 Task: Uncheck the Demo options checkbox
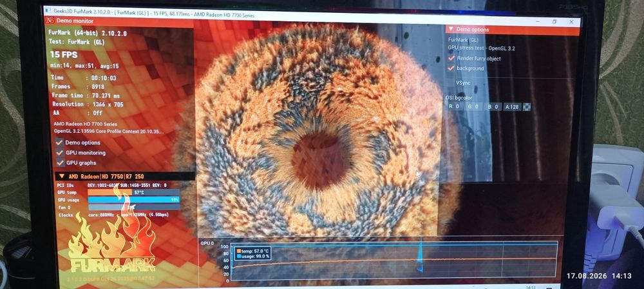(59, 143)
